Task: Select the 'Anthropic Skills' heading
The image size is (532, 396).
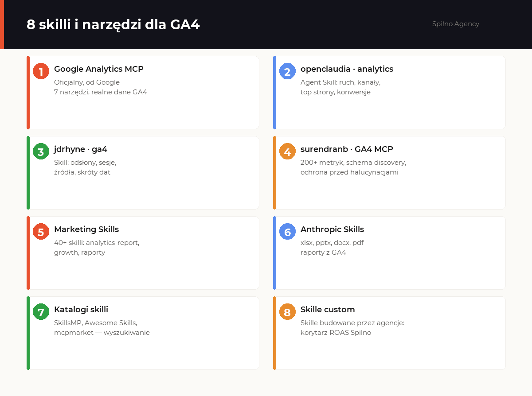Action: pyautogui.click(x=332, y=229)
